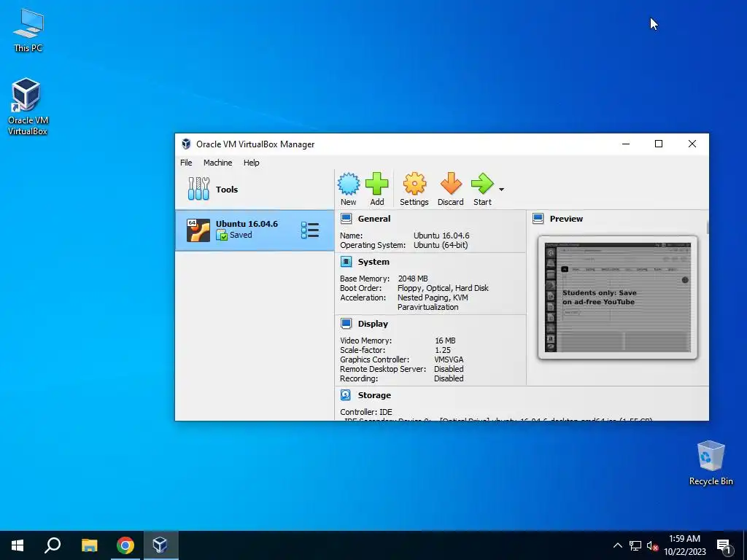Click the VM preview thumbnail
The height and width of the screenshot is (560, 747).
pyautogui.click(x=618, y=297)
